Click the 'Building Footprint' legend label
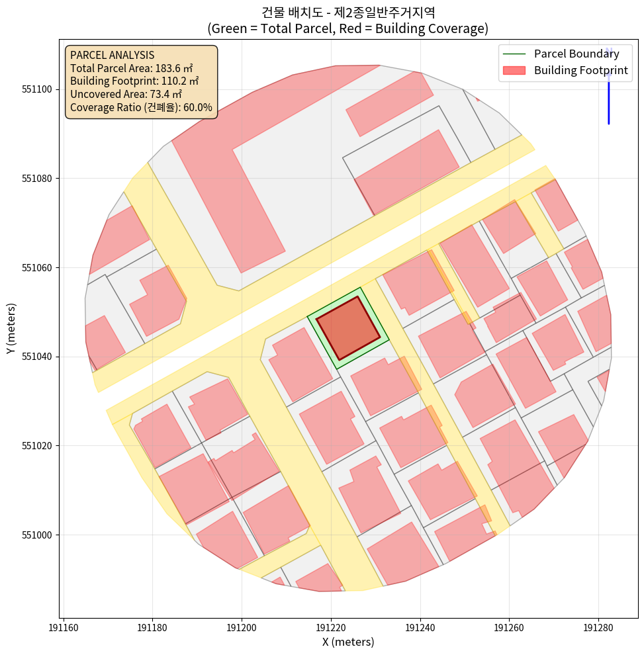Viewport: 644px width, 655px height. pyautogui.click(x=580, y=70)
